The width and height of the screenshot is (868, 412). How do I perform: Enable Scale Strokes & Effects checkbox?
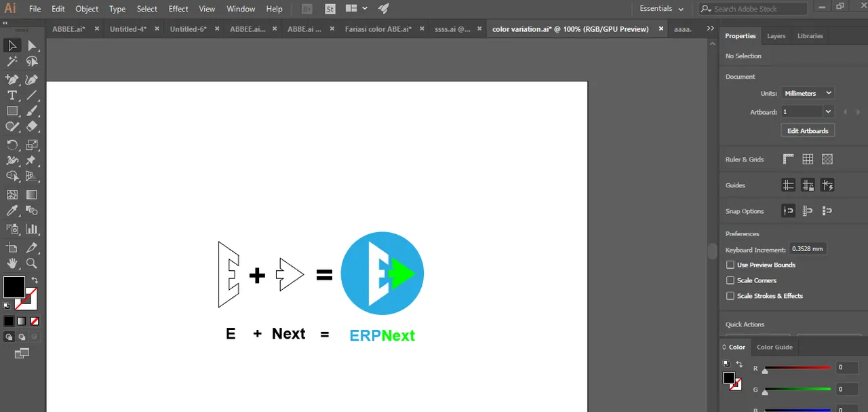(x=730, y=296)
